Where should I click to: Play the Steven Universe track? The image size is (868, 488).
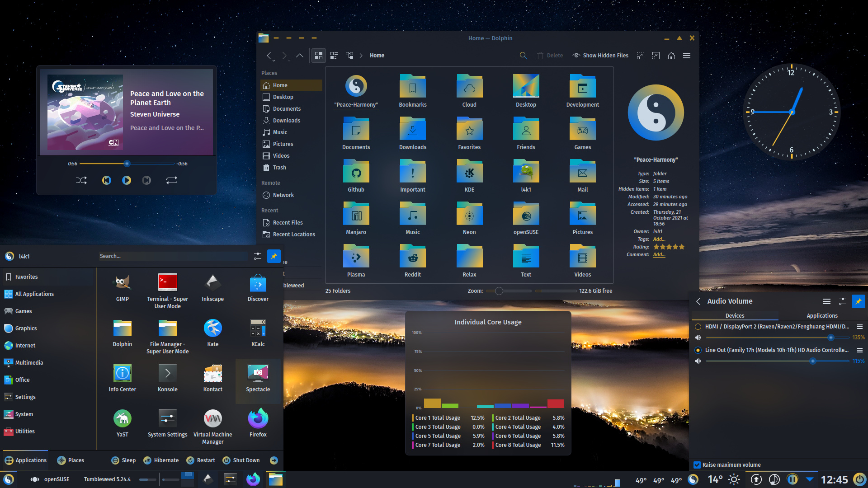tap(127, 180)
